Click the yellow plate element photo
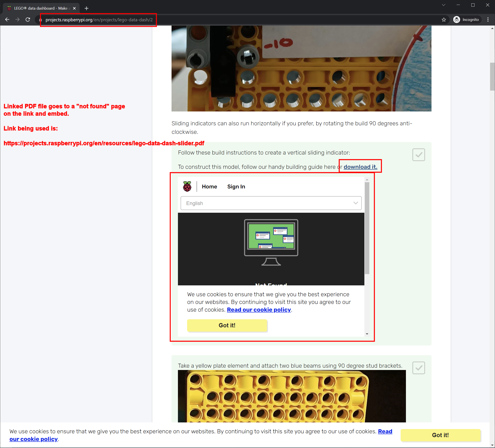This screenshot has width=495, height=448. pyautogui.click(x=292, y=396)
